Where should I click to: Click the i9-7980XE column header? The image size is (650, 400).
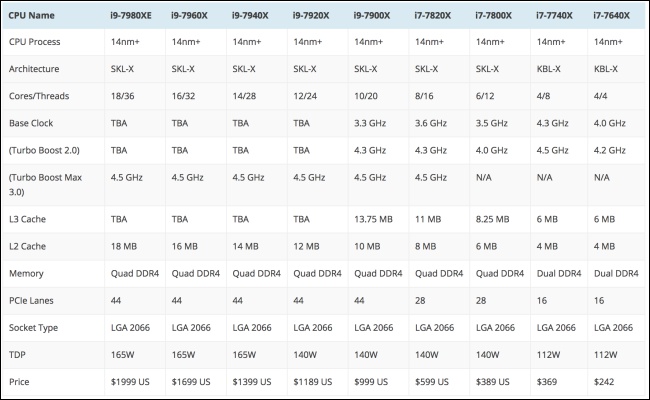(131, 16)
